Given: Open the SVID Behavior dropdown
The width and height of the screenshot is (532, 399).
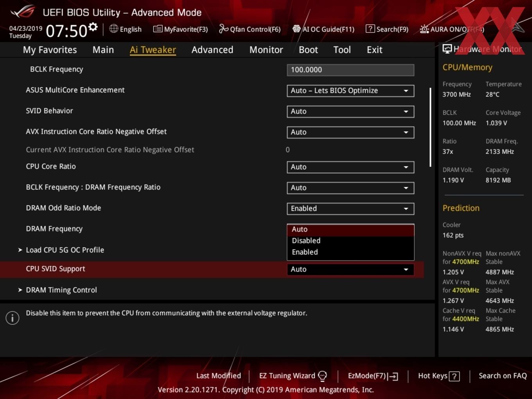Looking at the screenshot, I should click(350, 111).
